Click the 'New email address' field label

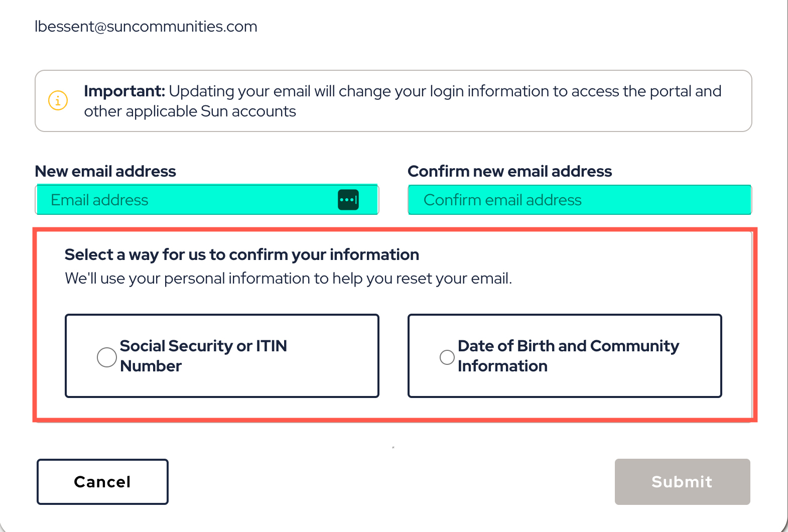[x=105, y=171]
